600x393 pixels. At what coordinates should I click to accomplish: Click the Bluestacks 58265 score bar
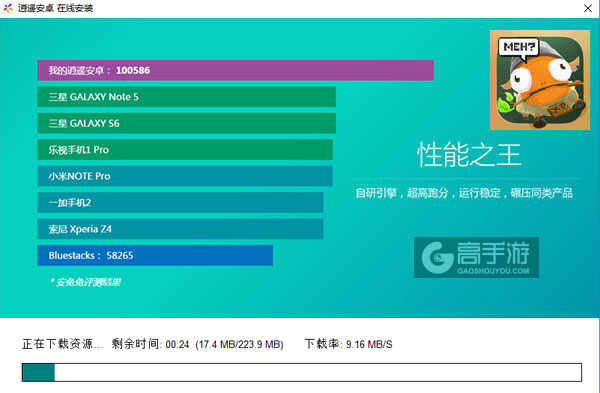pos(155,255)
